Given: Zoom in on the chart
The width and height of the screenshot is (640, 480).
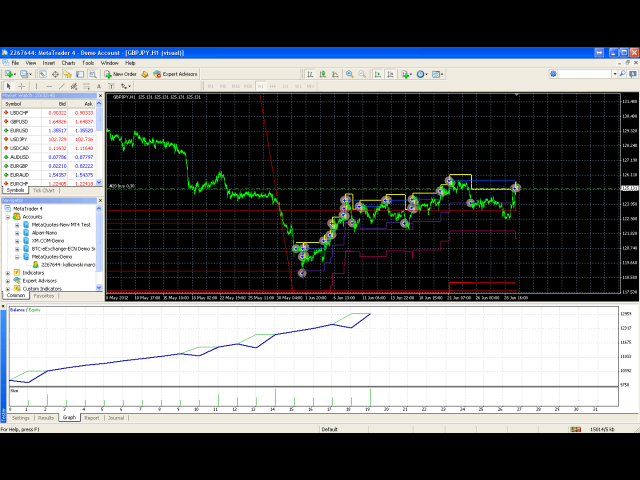Looking at the screenshot, I should click(348, 73).
